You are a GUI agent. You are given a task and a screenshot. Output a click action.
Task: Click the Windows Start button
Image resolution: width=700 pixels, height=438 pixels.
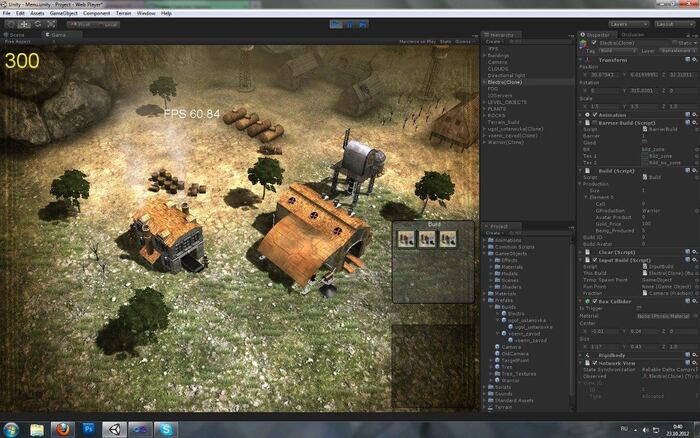click(x=11, y=430)
